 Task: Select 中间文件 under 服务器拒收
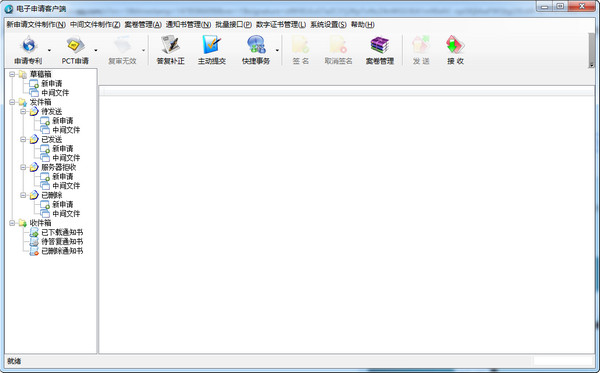coord(66,186)
